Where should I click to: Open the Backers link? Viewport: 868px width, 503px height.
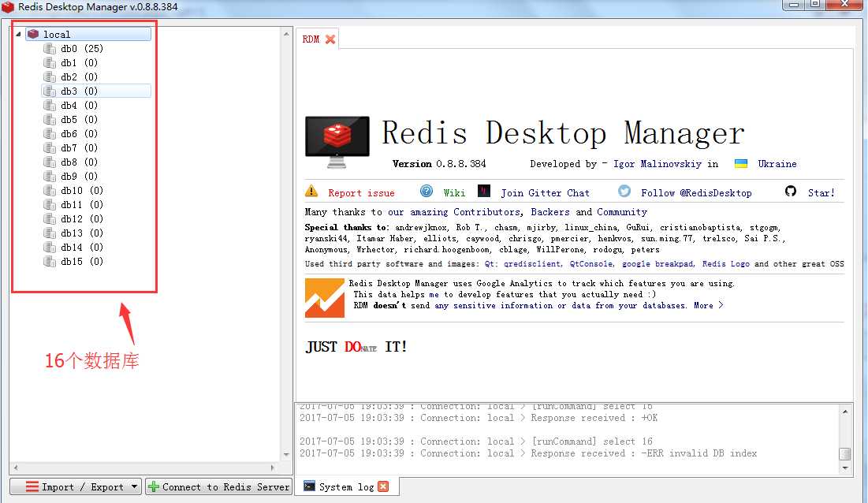[x=550, y=212]
